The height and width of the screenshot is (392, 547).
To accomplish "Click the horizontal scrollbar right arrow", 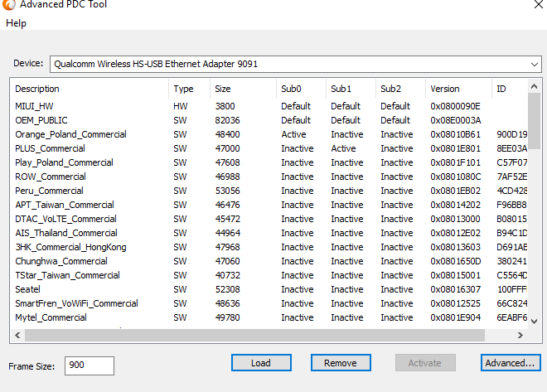I will coord(522,336).
